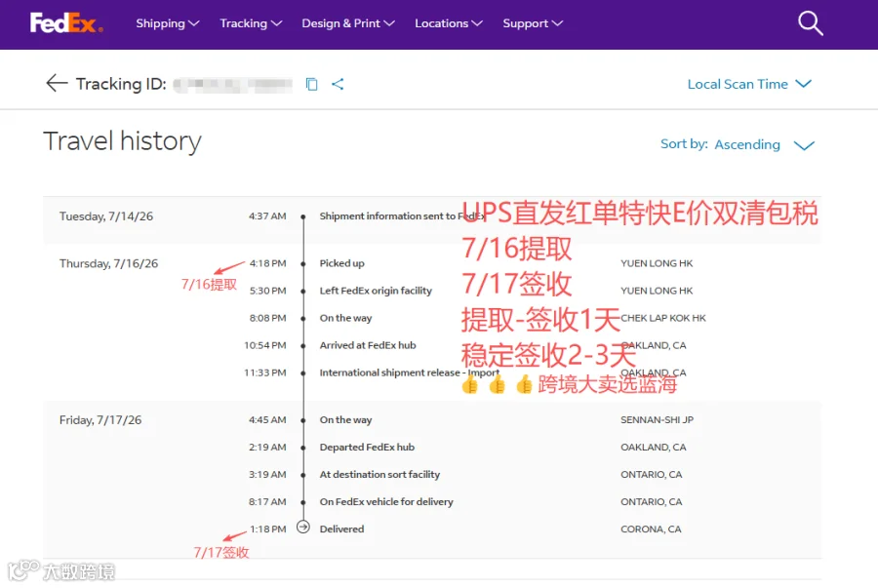Viewport: 878px width, 588px height.
Task: Click the FedEx logo
Action: [66, 23]
